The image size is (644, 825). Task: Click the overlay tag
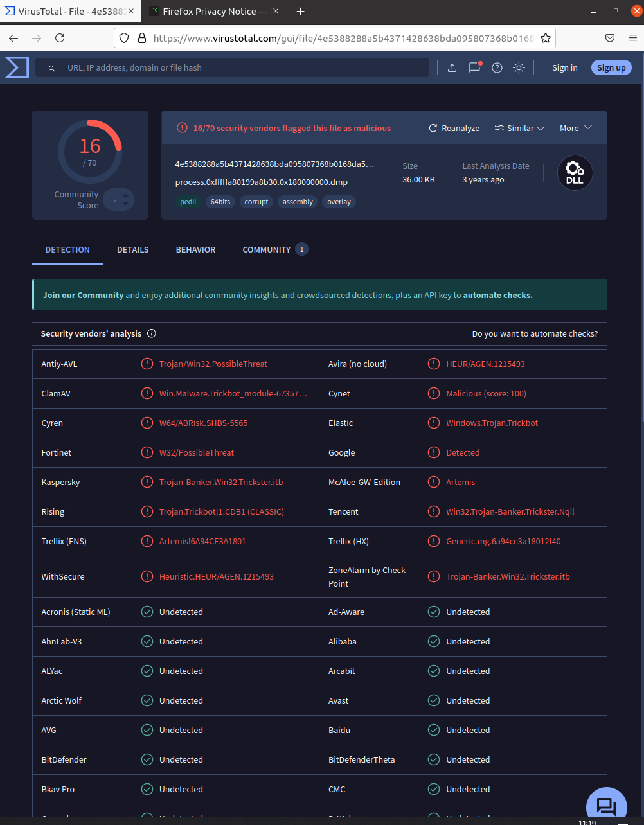(339, 202)
